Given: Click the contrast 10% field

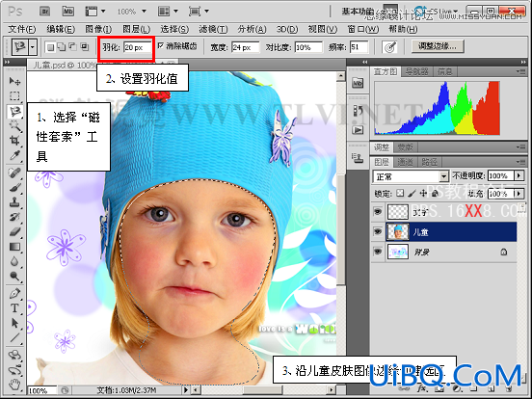Looking at the screenshot, I should pyautogui.click(x=308, y=47).
